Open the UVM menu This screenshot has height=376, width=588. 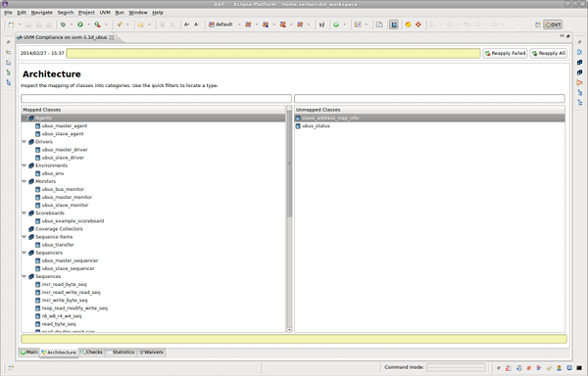point(105,13)
